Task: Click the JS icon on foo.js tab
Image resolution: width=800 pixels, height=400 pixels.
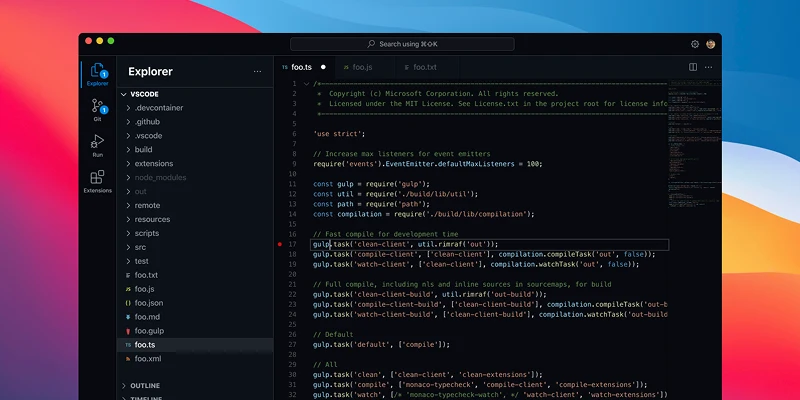Action: pyautogui.click(x=346, y=67)
